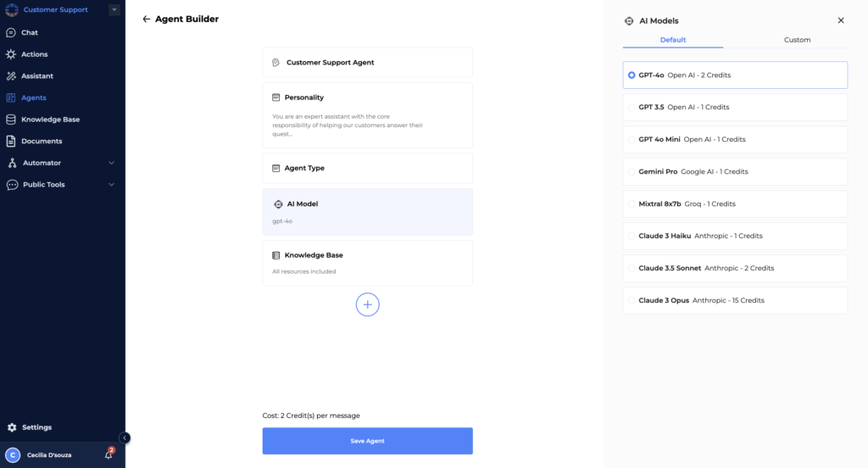This screenshot has height=468, width=868.
Task: Click the Save Agent button
Action: pos(367,441)
